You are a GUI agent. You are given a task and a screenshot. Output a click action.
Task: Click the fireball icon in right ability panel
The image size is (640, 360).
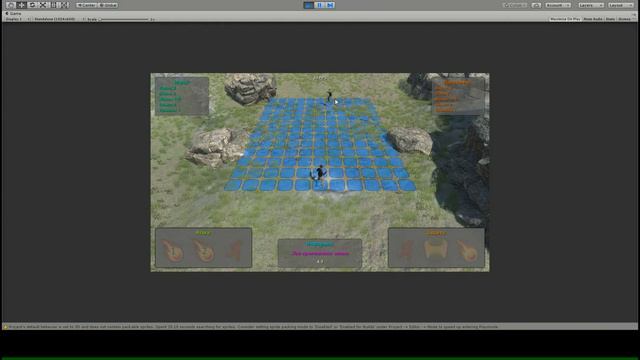click(x=466, y=250)
